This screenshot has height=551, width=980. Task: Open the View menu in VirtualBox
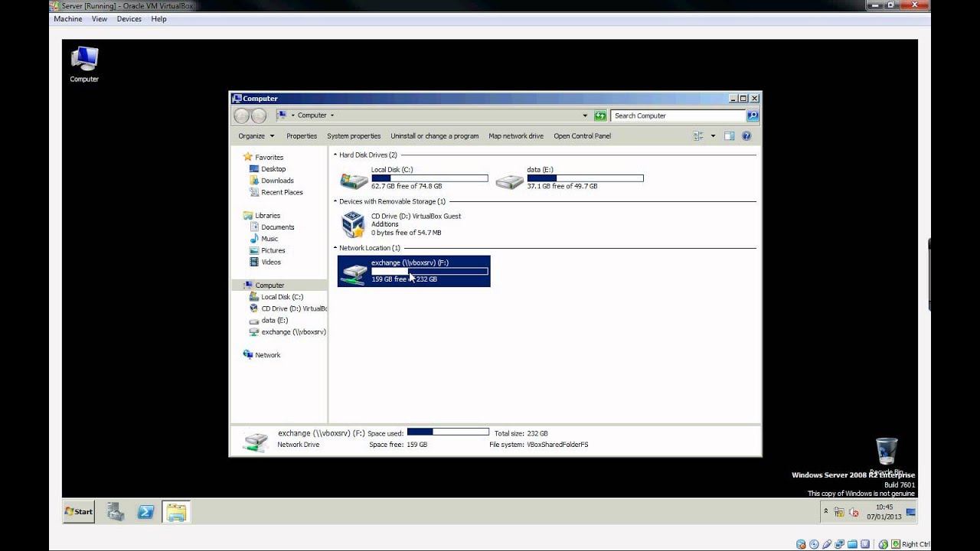pos(100,19)
